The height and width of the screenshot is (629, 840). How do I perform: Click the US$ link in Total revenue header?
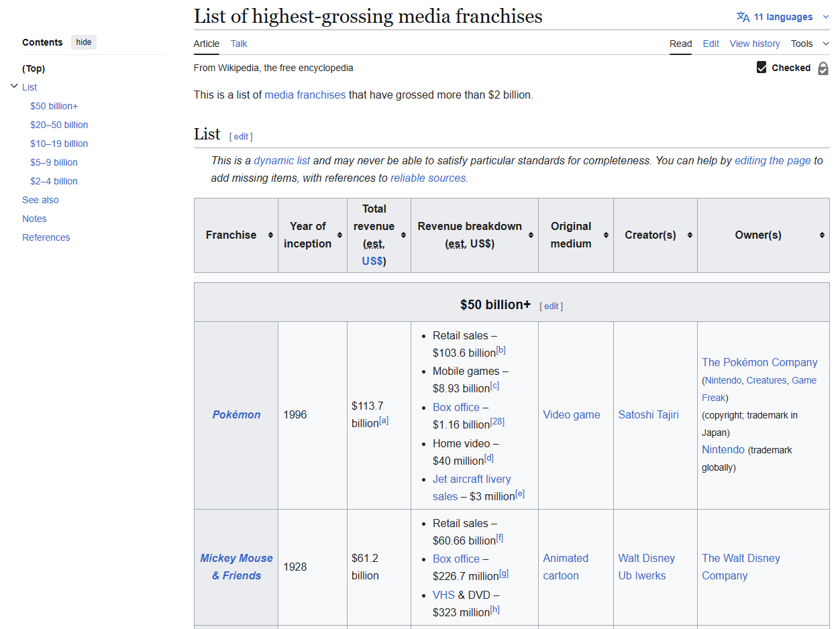click(372, 261)
